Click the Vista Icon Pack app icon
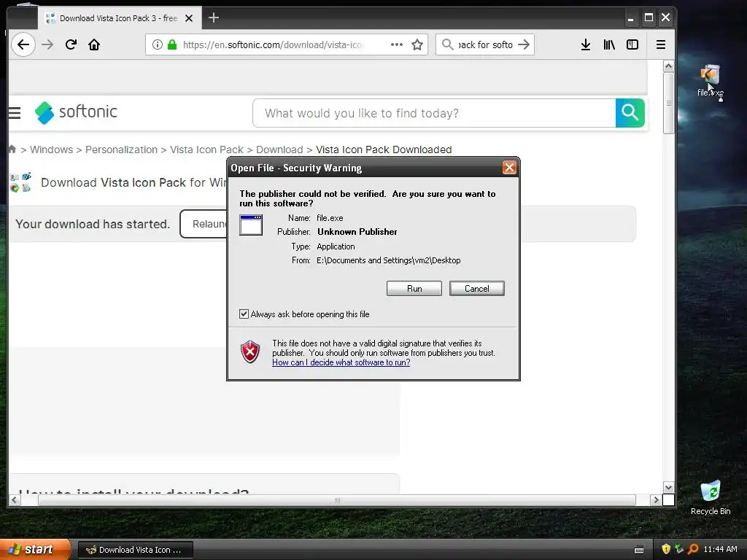747x560 pixels. pyautogui.click(x=21, y=182)
